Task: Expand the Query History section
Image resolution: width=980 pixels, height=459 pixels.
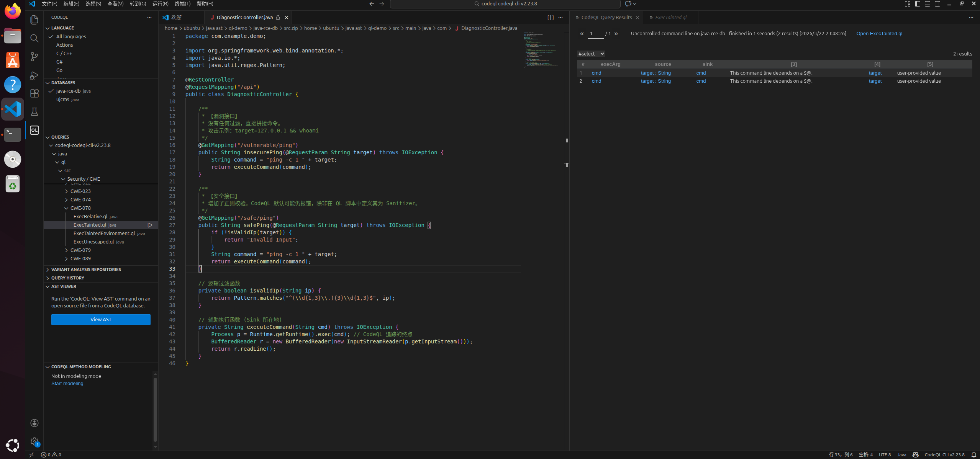Action: pos(68,278)
